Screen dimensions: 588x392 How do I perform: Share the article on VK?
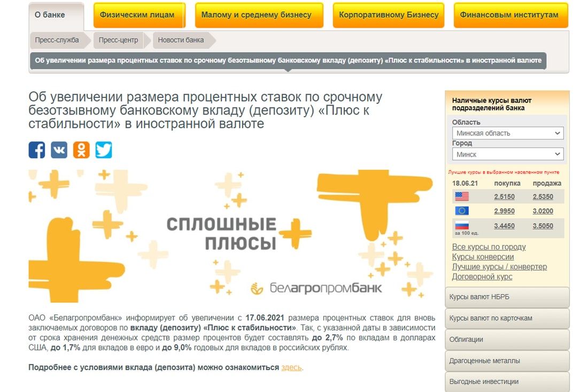point(59,150)
